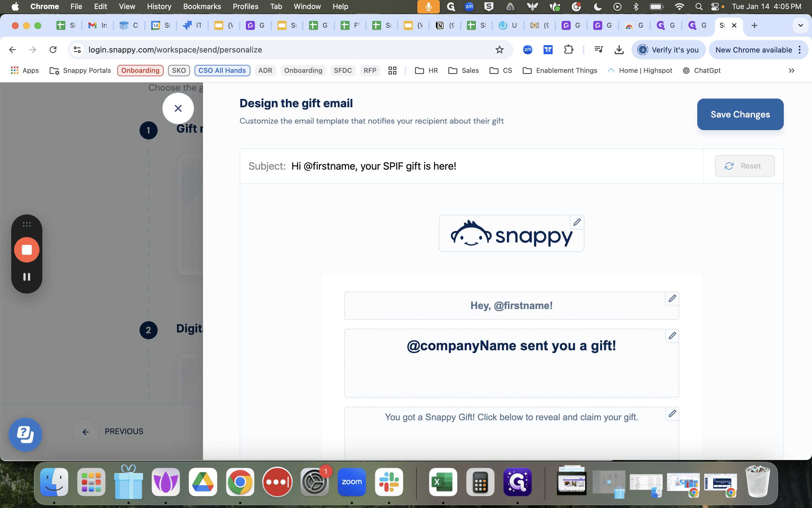Open Wi-Fi status menu
Screen dimensions: 812x508
679,6
